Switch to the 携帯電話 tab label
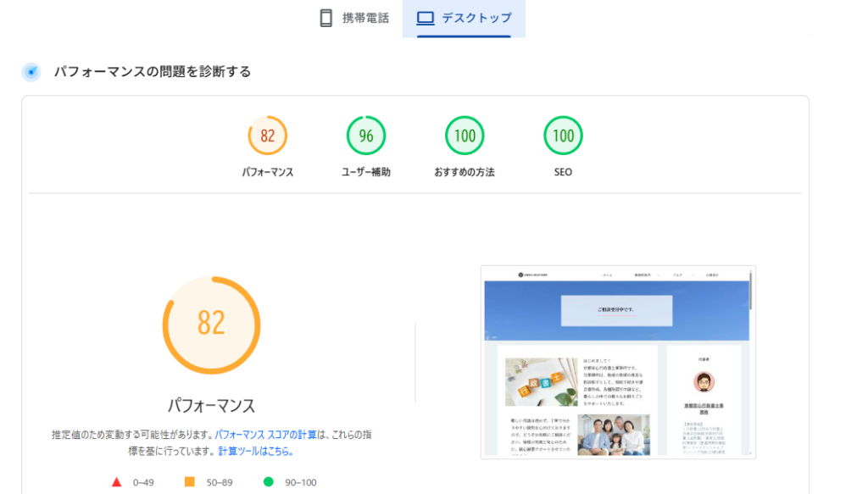This screenshot has height=494, width=868. 365,18
